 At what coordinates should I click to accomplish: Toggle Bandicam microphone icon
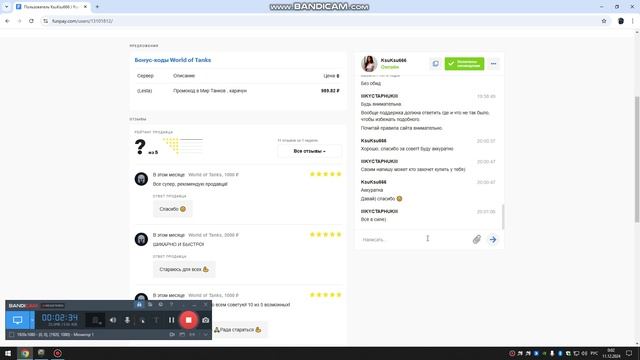point(127,320)
